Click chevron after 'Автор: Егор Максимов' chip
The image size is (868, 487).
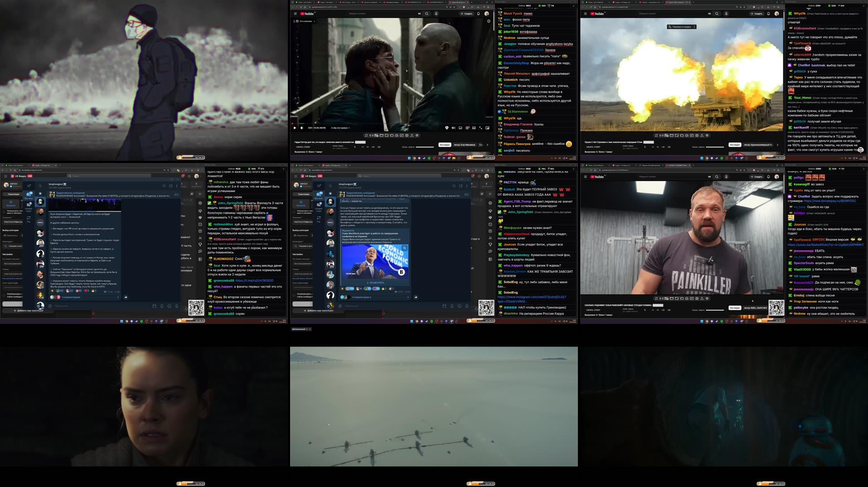pos(487,145)
